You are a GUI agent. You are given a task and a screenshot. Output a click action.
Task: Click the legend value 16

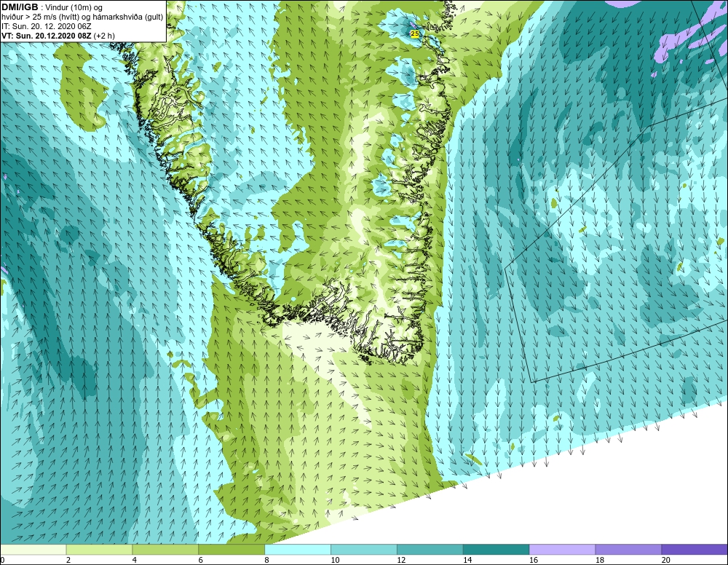click(534, 561)
